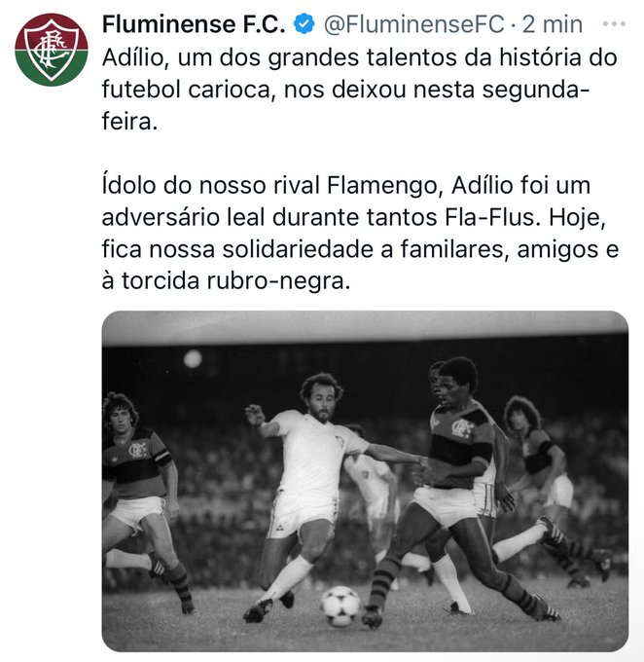Enlarge the black-and-white match photo
The height and width of the screenshot is (662, 644).
(365, 481)
